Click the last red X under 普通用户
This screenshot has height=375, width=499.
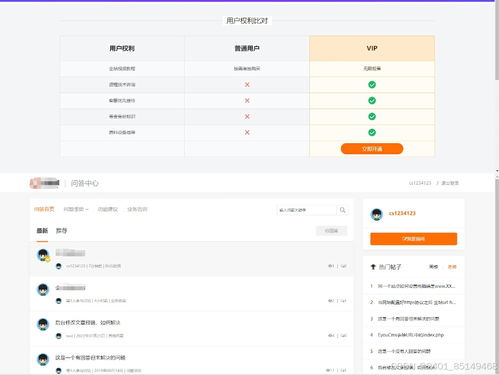(x=247, y=132)
